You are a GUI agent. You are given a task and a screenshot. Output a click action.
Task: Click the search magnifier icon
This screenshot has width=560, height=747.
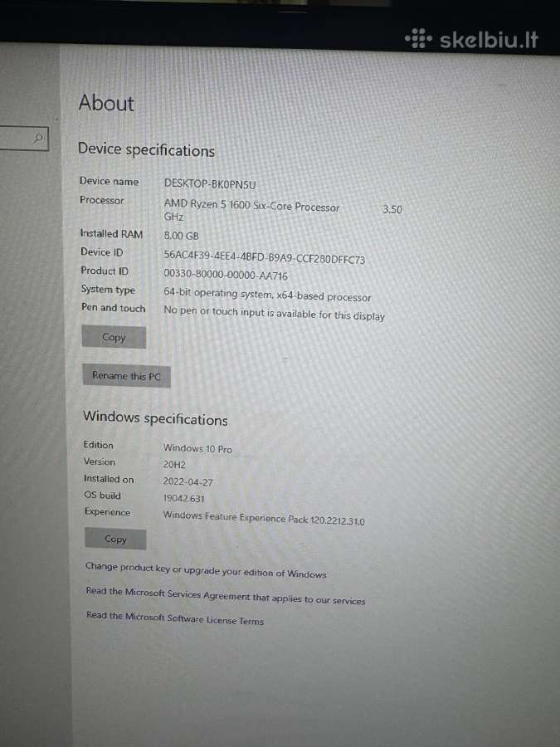38,138
